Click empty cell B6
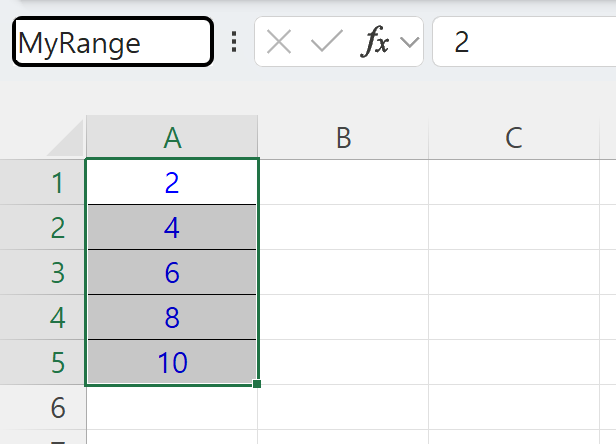The image size is (616, 444). [x=343, y=407]
